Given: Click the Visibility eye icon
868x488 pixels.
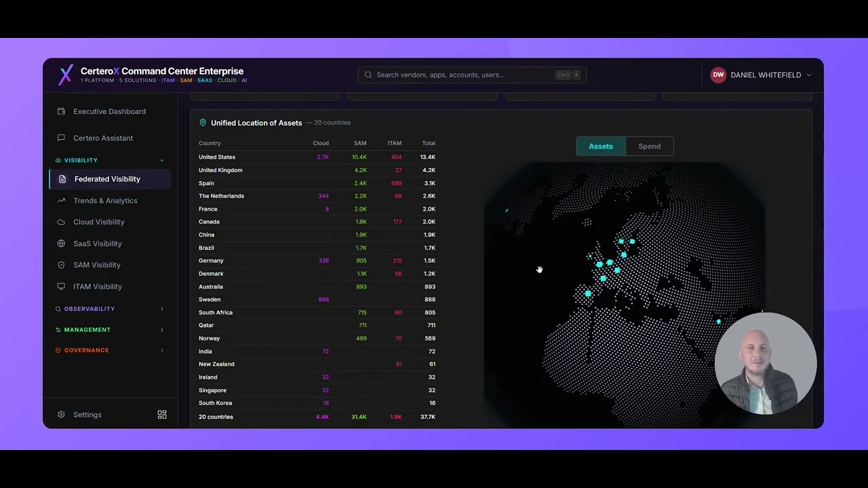Looking at the screenshot, I should point(58,160).
